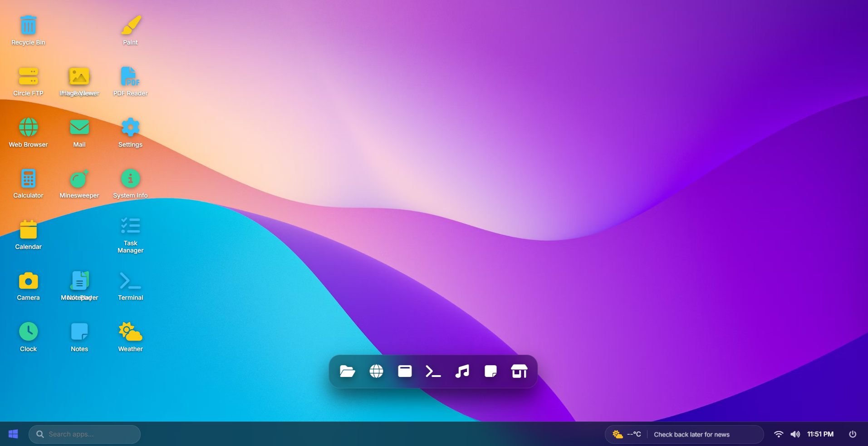Click the globe browser icon in the dock
This screenshot has height=446, width=868.
coord(376,372)
